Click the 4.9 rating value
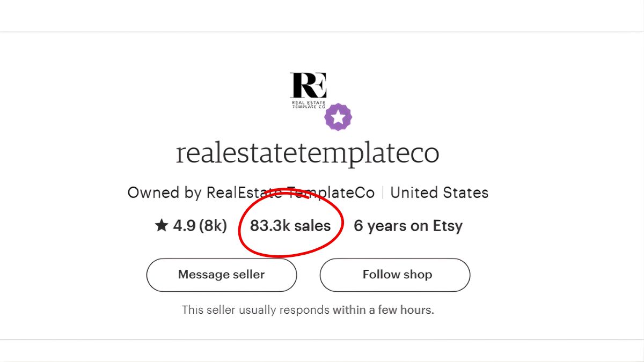 (184, 226)
